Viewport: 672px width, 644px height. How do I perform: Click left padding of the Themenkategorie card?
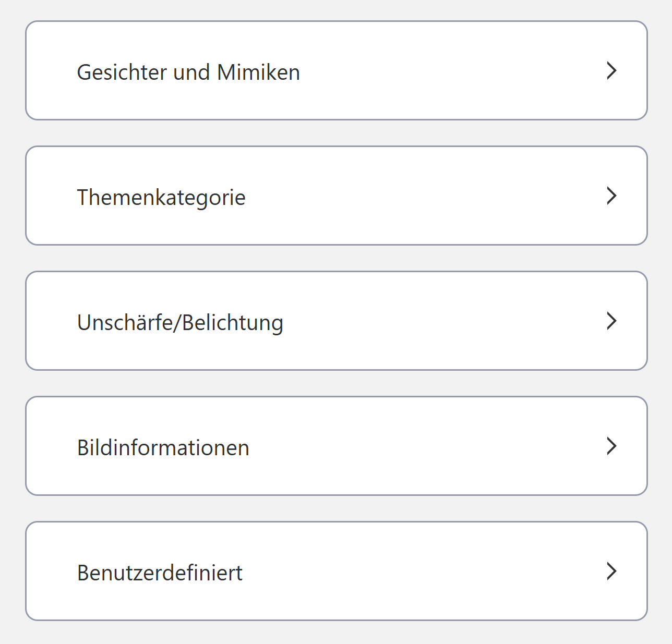coord(51,196)
